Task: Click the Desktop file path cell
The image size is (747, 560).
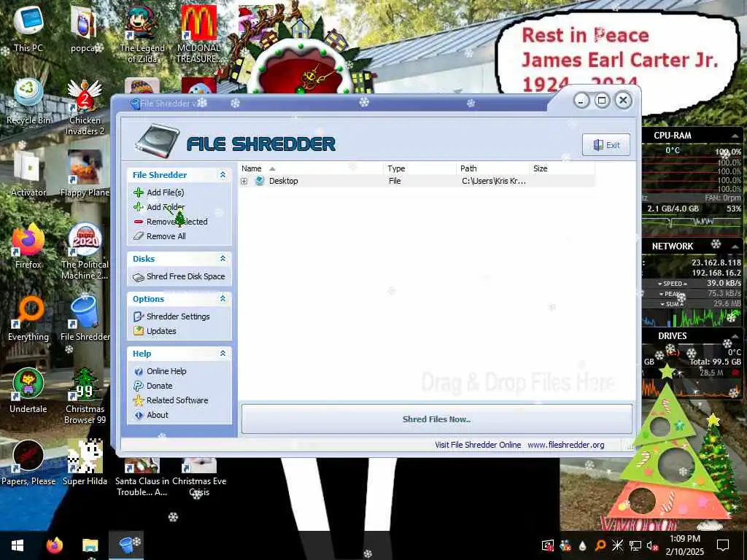Action: coord(494,181)
